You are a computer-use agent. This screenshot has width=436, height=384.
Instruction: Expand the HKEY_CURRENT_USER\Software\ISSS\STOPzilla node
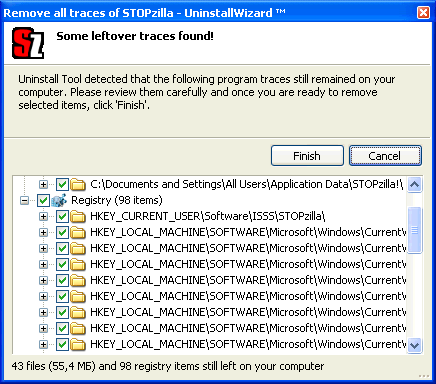tap(43, 216)
